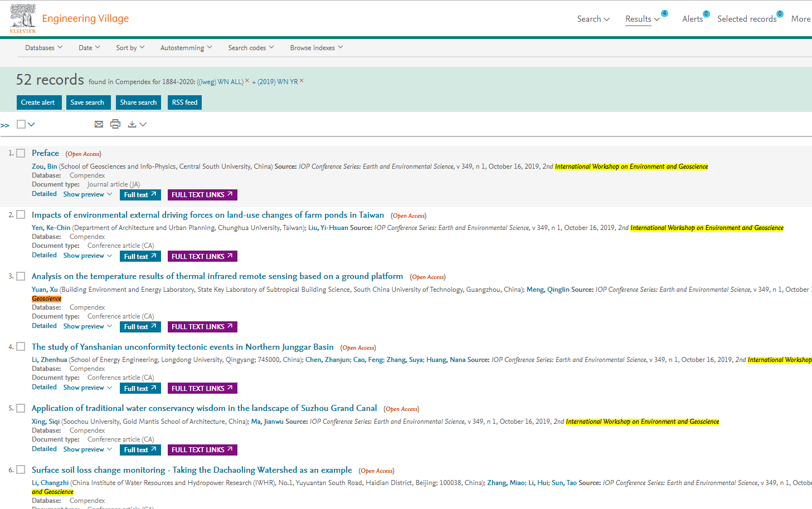The height and width of the screenshot is (509, 812).
Task: Open the Browse indexes dropdown
Action: 317,48
